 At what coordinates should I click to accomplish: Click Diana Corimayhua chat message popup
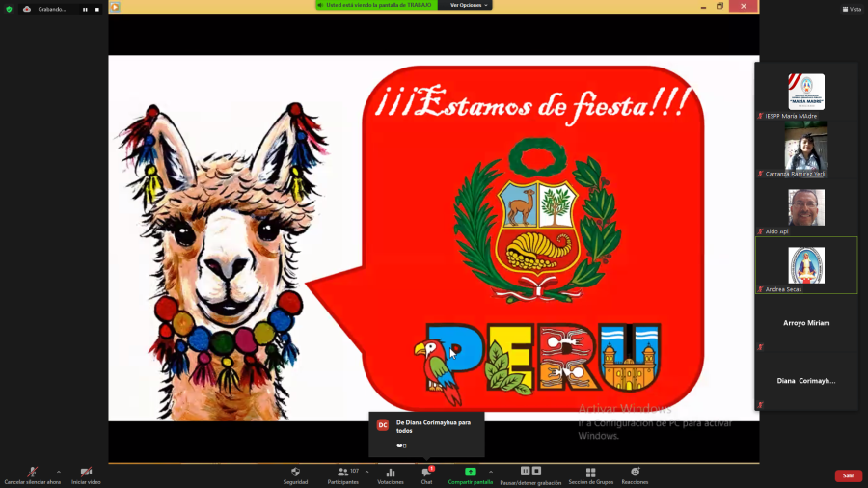pos(426,433)
